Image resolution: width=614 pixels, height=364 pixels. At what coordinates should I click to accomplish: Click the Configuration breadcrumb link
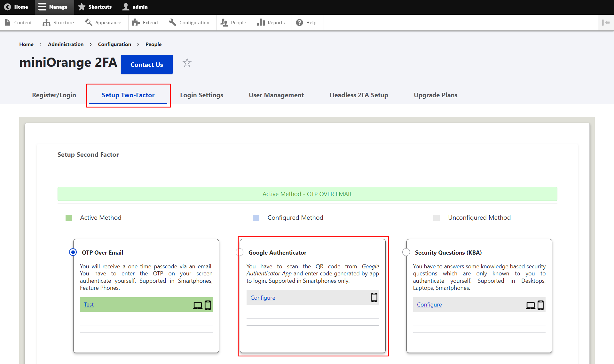tap(114, 44)
